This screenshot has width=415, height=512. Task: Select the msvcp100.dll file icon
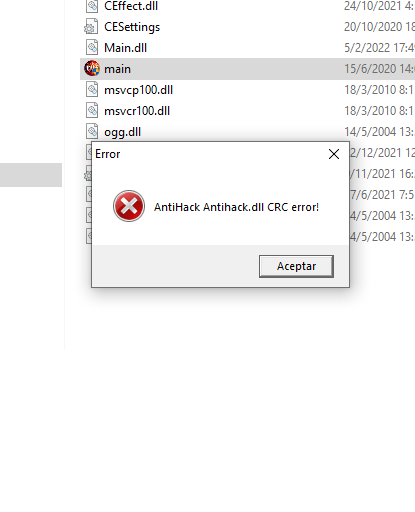[x=92, y=90]
